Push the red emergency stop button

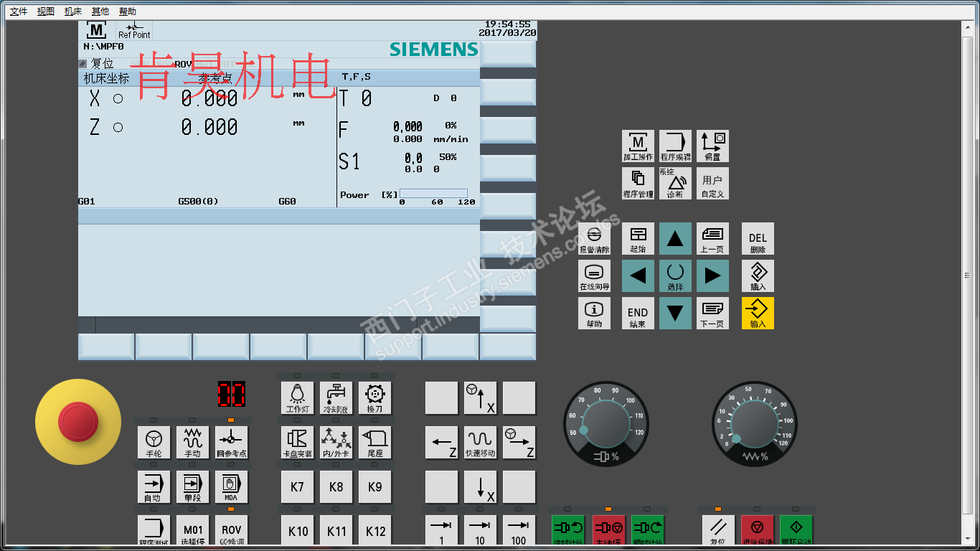pyautogui.click(x=78, y=421)
